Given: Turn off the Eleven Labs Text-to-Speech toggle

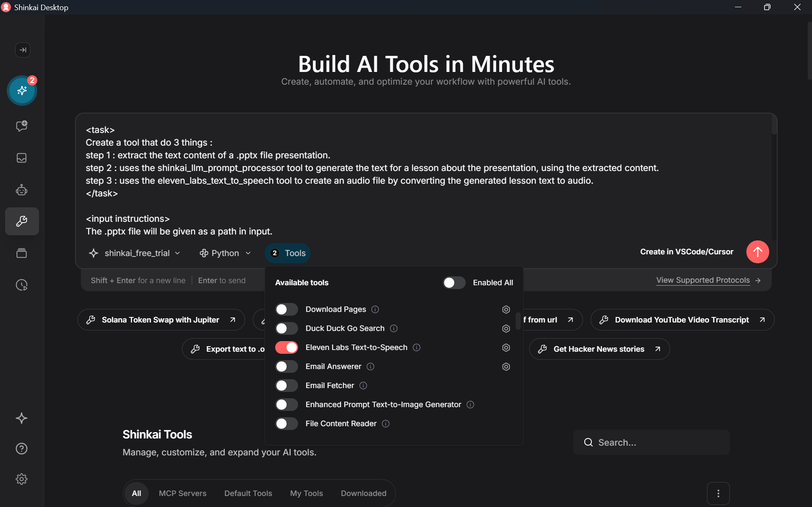Looking at the screenshot, I should (x=287, y=347).
